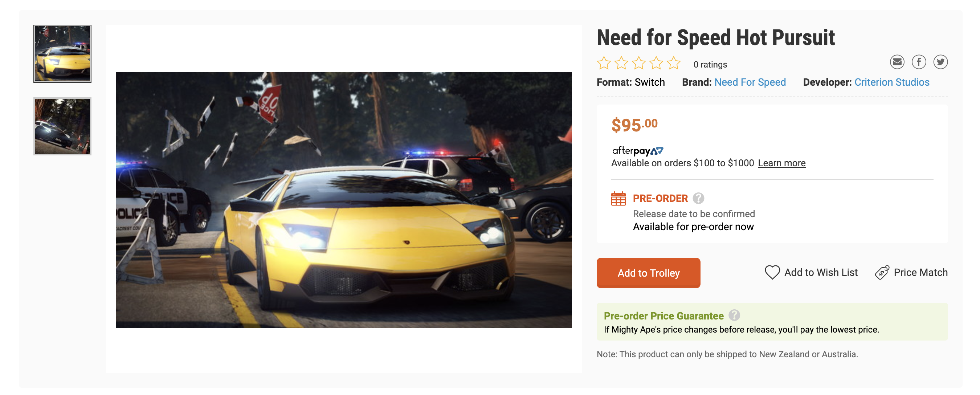980x395 pixels.
Task: Rate the game one star
Action: pyautogui.click(x=604, y=63)
